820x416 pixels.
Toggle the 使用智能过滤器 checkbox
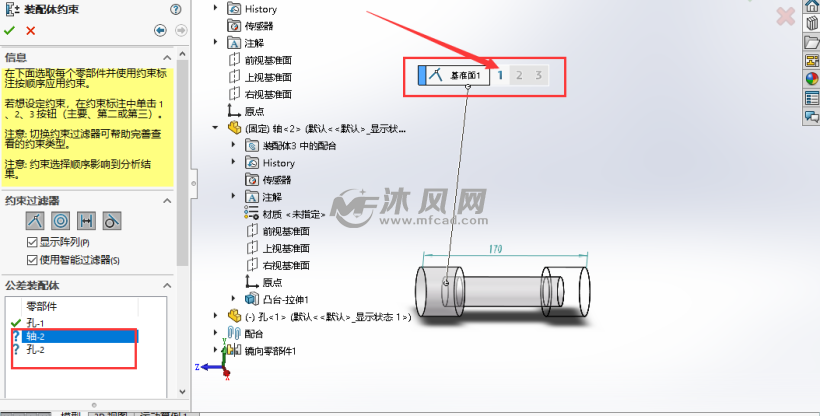pyautogui.click(x=32, y=260)
